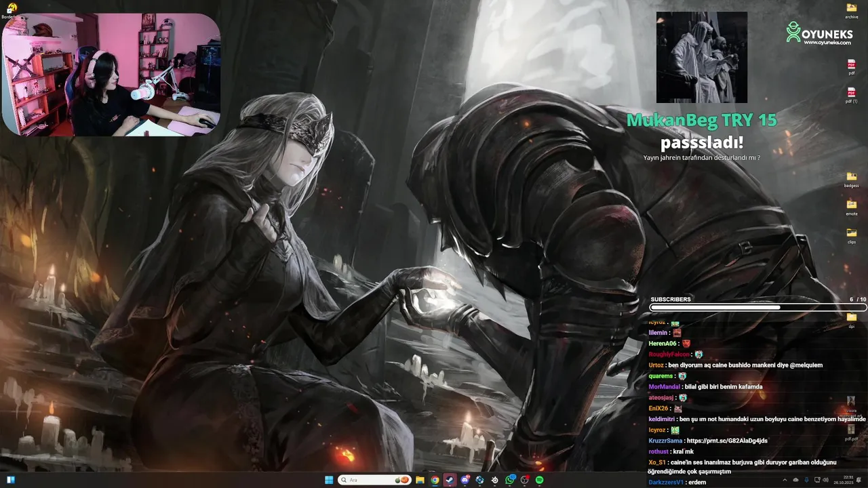Click the OYUNEKS logo

coord(818,33)
